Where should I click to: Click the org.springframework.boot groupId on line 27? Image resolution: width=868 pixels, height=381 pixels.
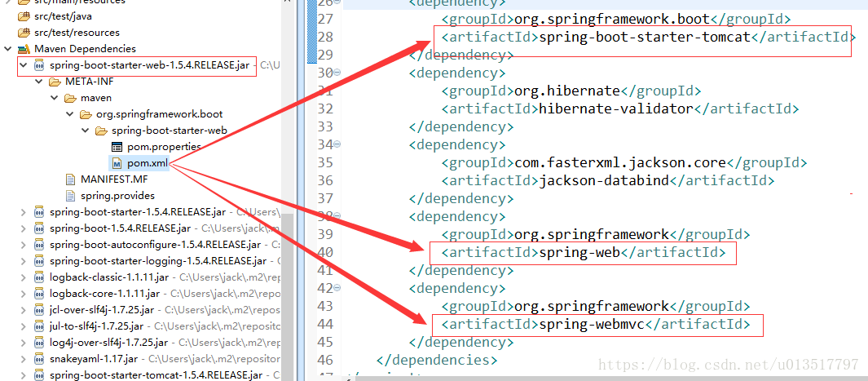tap(612, 20)
